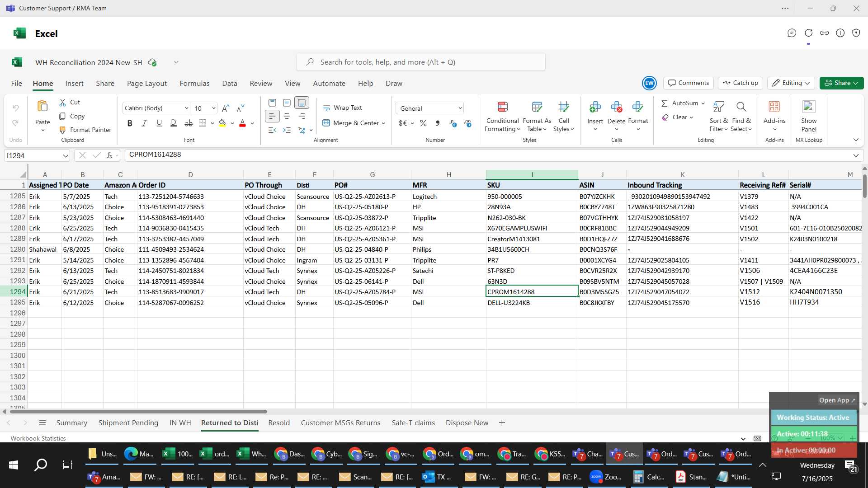This screenshot has width=868, height=488.
Task: Click the Comments button
Action: tap(689, 83)
